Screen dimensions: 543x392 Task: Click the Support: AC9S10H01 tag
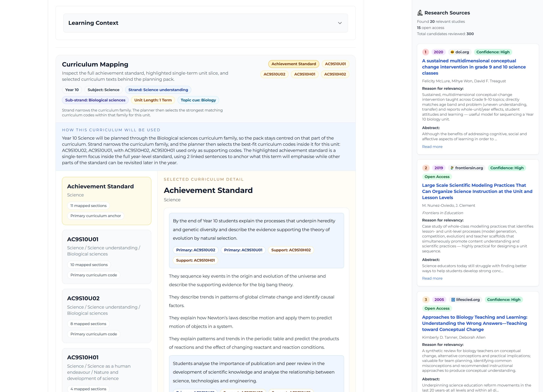[195, 260]
